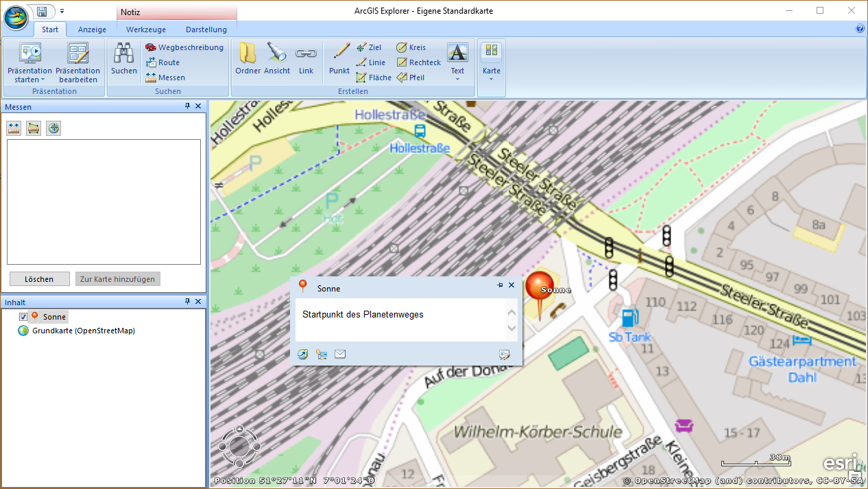This screenshot has height=489, width=868.
Task: Click the navigation compass control on map
Action: [239, 446]
